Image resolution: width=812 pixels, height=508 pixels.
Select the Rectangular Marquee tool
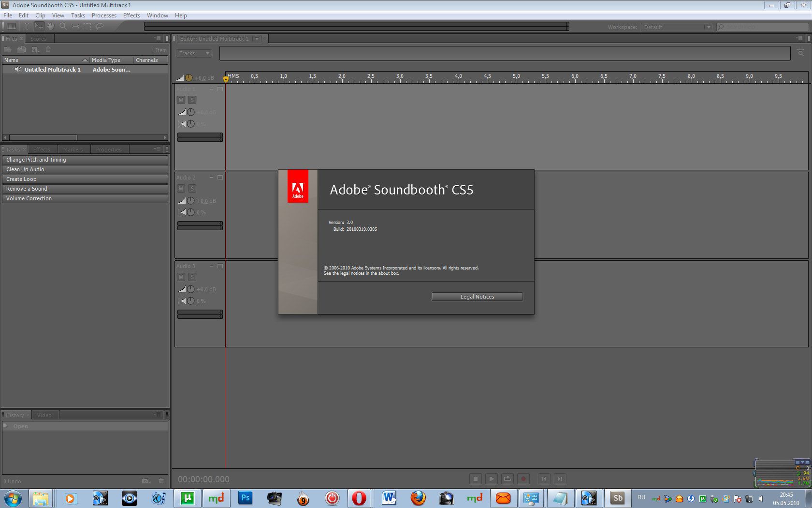(87, 27)
